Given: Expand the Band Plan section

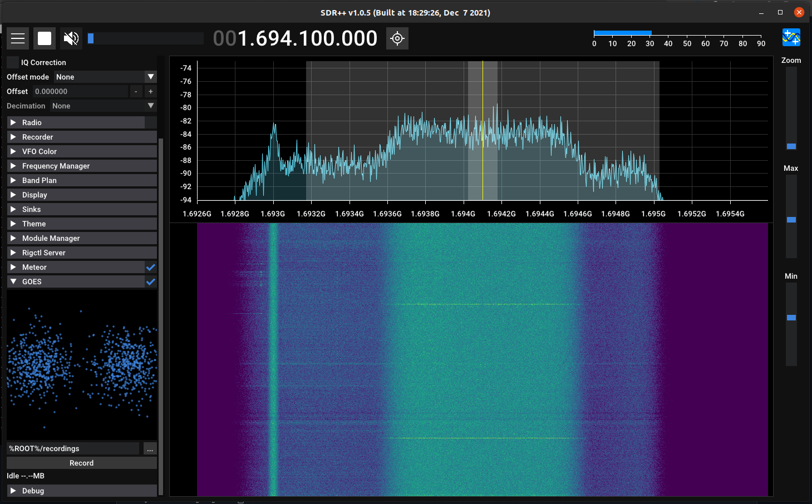Looking at the screenshot, I should [82, 180].
